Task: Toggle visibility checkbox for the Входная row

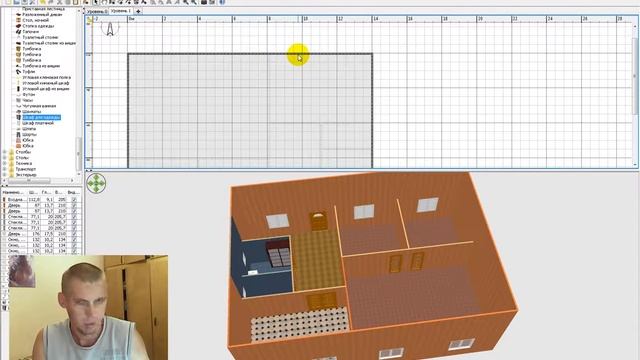Action: 74,200
